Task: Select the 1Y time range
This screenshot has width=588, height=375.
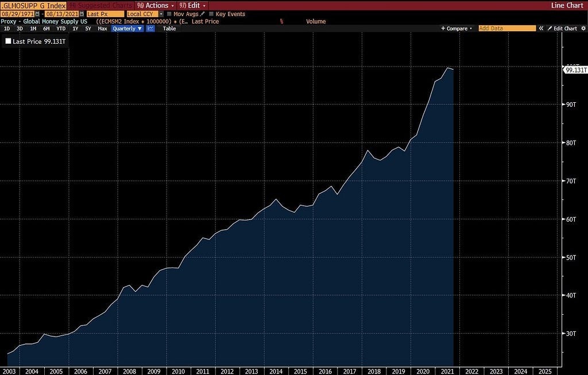Action: (x=75, y=29)
